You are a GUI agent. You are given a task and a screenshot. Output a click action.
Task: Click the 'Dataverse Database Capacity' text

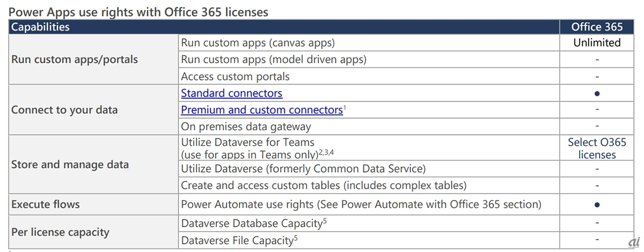pyautogui.click(x=251, y=224)
